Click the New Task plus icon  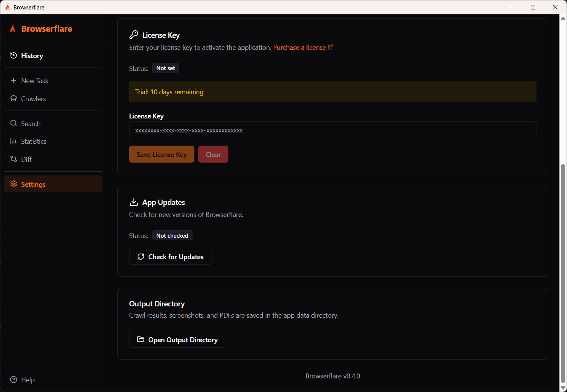[x=14, y=80]
